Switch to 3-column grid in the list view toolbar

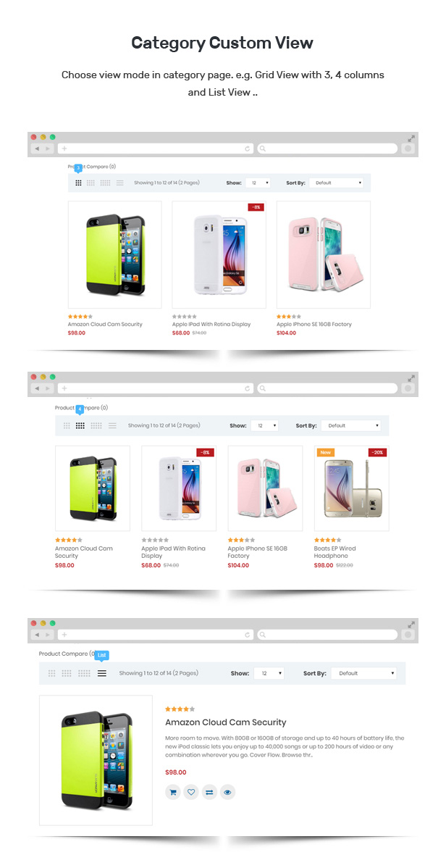click(x=52, y=673)
